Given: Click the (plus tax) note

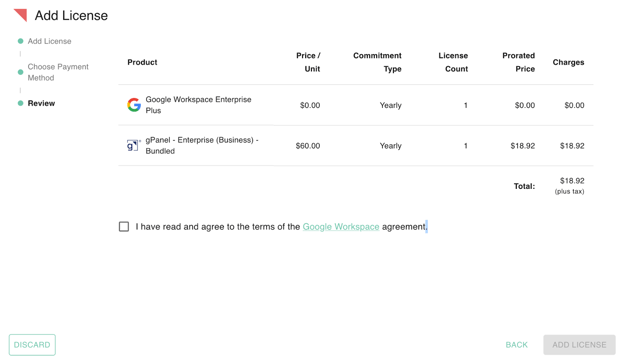Looking at the screenshot, I should pyautogui.click(x=569, y=191).
